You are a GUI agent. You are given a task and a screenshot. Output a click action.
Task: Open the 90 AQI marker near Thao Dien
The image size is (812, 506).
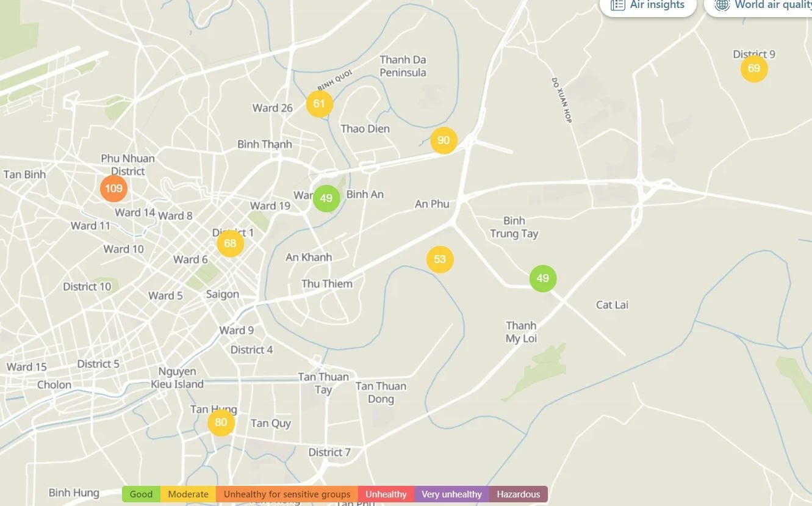pyautogui.click(x=444, y=140)
